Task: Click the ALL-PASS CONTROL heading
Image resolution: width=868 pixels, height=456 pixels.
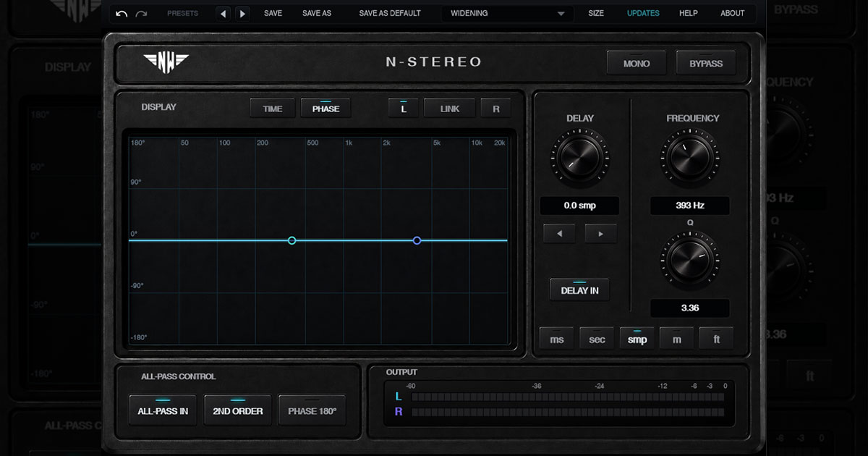Action: click(x=179, y=376)
